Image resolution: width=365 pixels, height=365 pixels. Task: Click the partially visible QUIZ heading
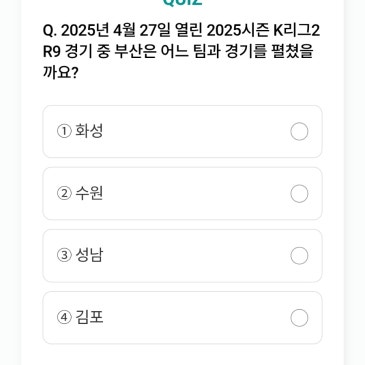pos(182,2)
